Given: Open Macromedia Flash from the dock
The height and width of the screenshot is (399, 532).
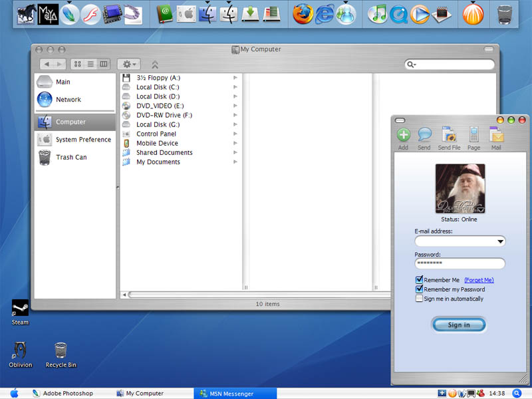Looking at the screenshot, I should tap(90, 15).
